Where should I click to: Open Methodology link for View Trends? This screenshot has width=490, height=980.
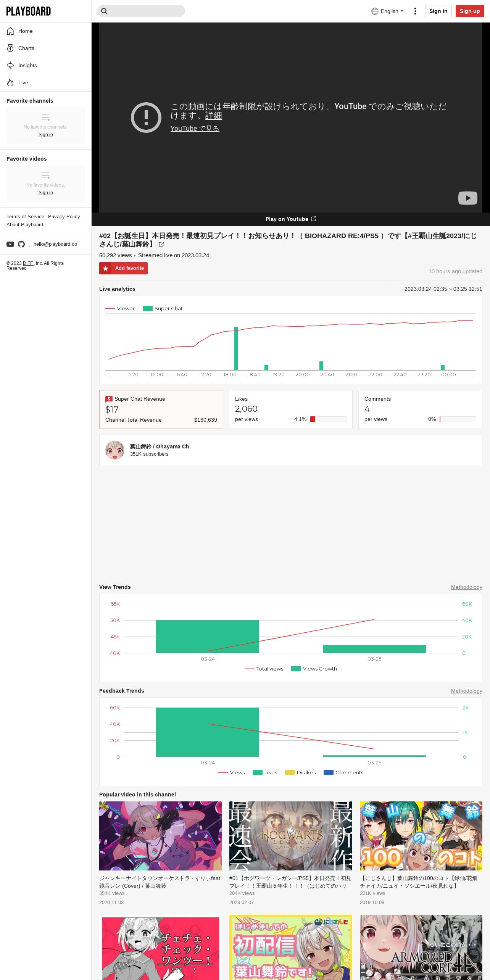[467, 587]
